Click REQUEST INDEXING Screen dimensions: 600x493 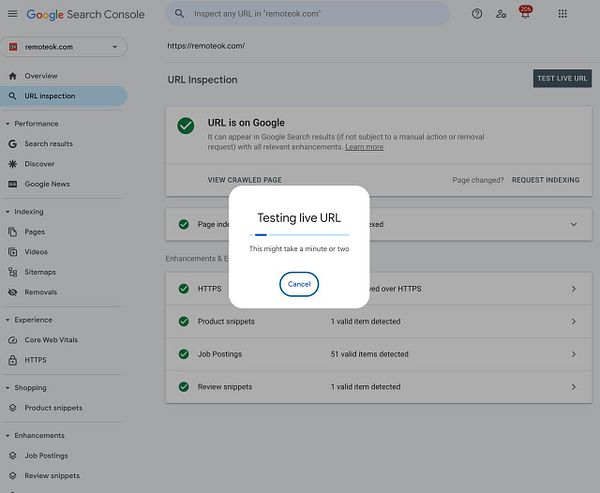click(545, 180)
